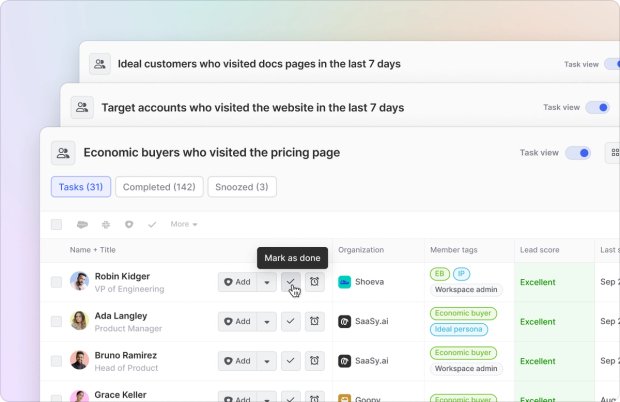Open Ada Langley's profile name
This screenshot has height=402, width=620.
tap(121, 316)
